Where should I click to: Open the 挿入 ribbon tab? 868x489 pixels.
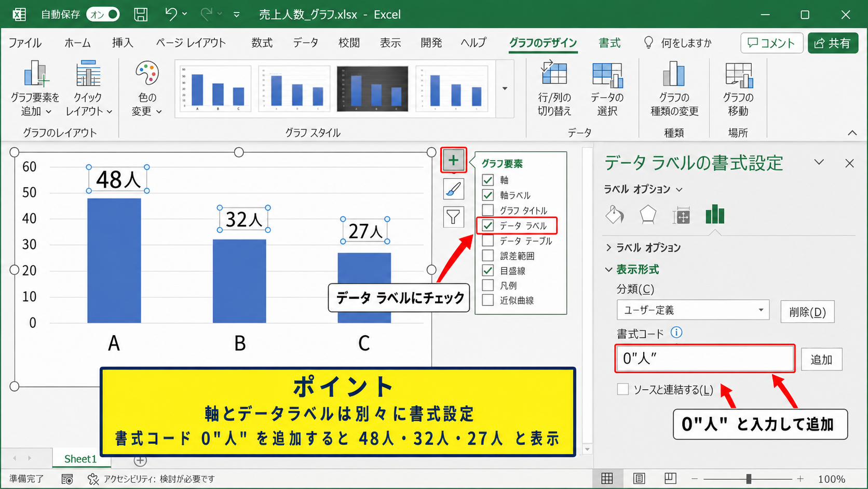pos(123,43)
